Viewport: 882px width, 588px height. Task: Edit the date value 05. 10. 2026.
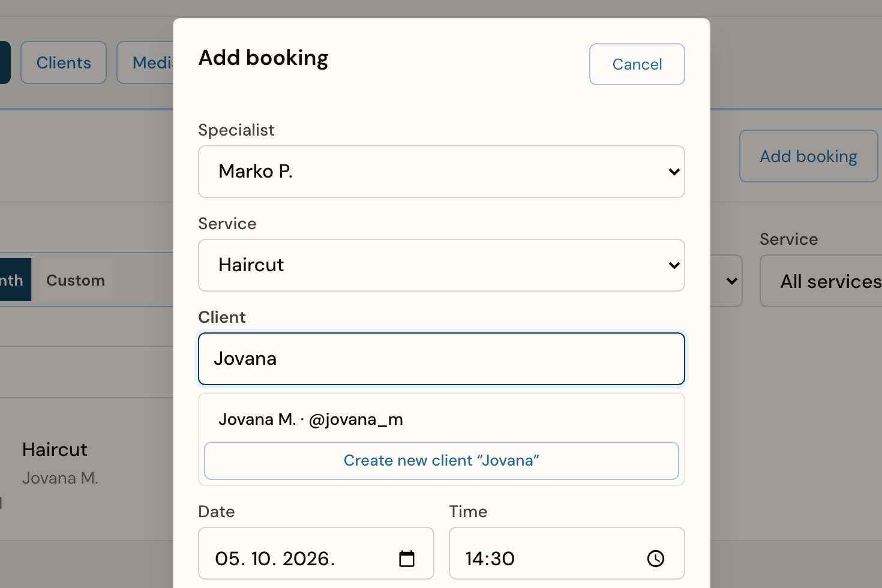(275, 559)
